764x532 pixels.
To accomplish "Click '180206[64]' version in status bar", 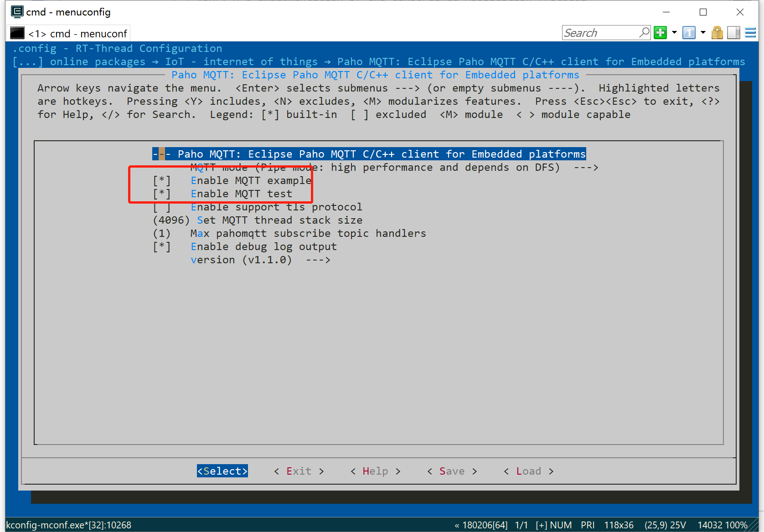I will 485,525.
